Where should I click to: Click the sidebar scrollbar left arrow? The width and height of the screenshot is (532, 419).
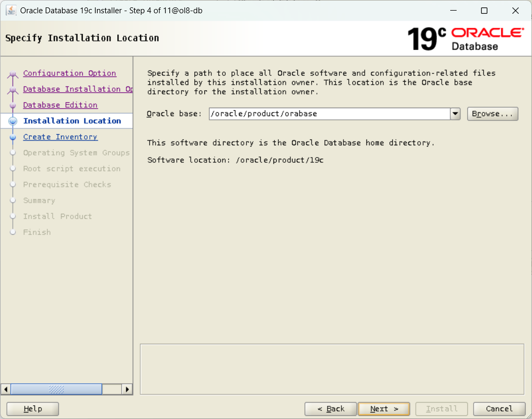coord(6,389)
